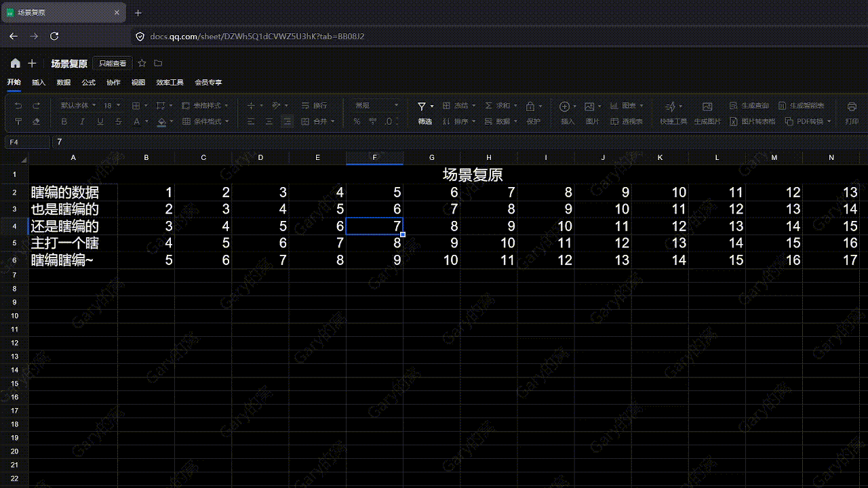868x488 pixels.
Task: Click the screenshot outline tool icon
Action: tap(161, 106)
